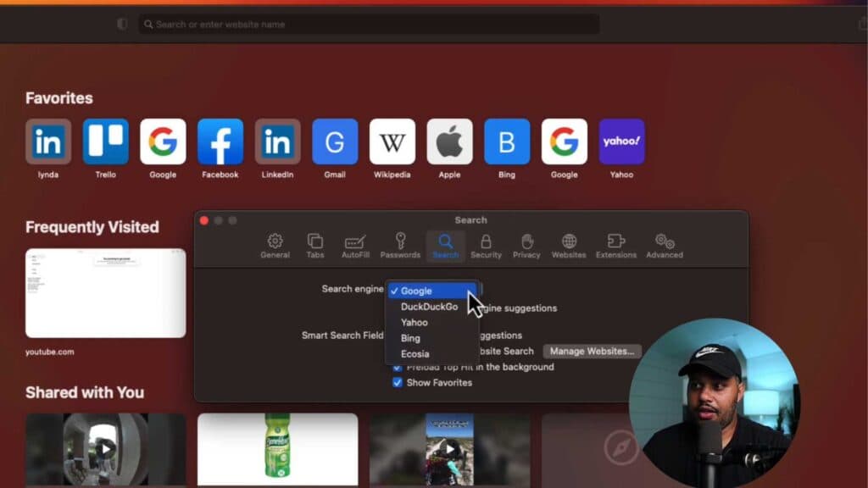The height and width of the screenshot is (488, 868).
Task: Open the LinkedIn favorite icon
Action: 277,141
